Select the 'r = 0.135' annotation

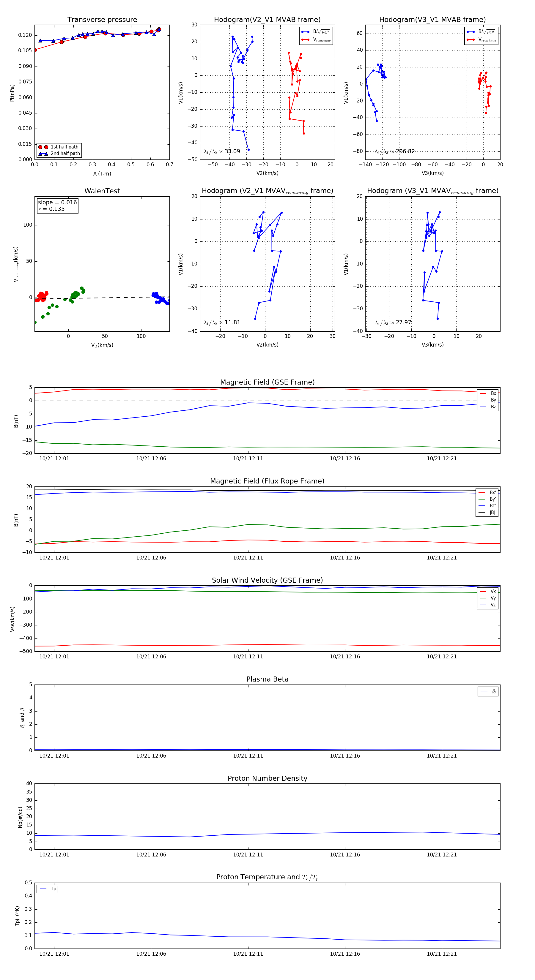point(51,209)
